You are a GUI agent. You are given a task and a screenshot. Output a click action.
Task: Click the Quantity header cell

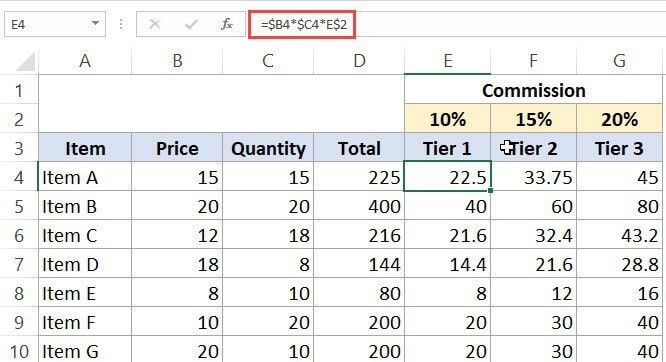(x=268, y=148)
